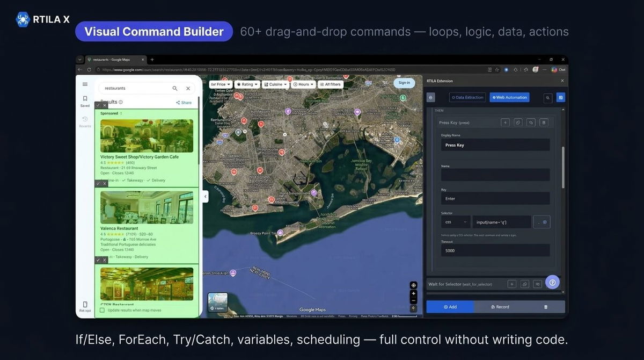Click the info icon beside Results heading
The width and height of the screenshot is (644, 360).
[121, 102]
